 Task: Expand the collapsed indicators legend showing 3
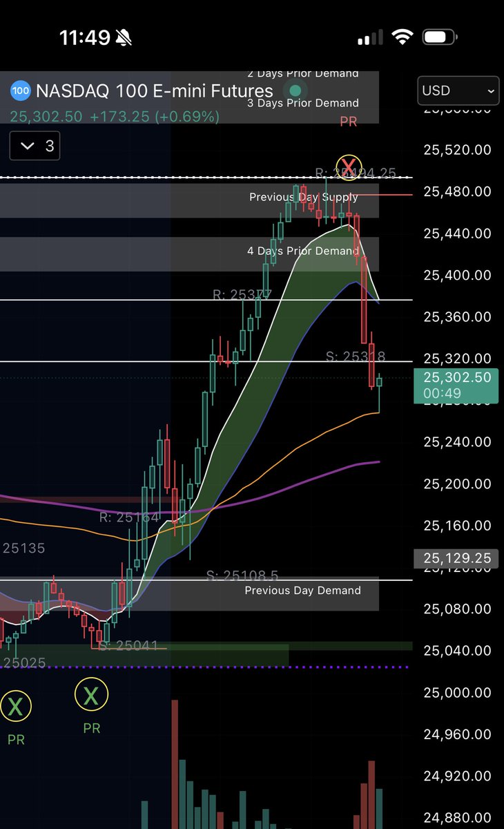point(35,146)
